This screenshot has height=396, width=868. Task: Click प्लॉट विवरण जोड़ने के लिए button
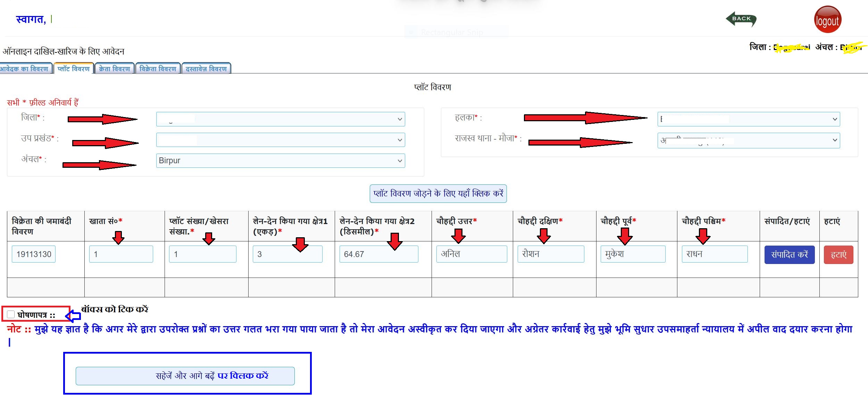(438, 193)
